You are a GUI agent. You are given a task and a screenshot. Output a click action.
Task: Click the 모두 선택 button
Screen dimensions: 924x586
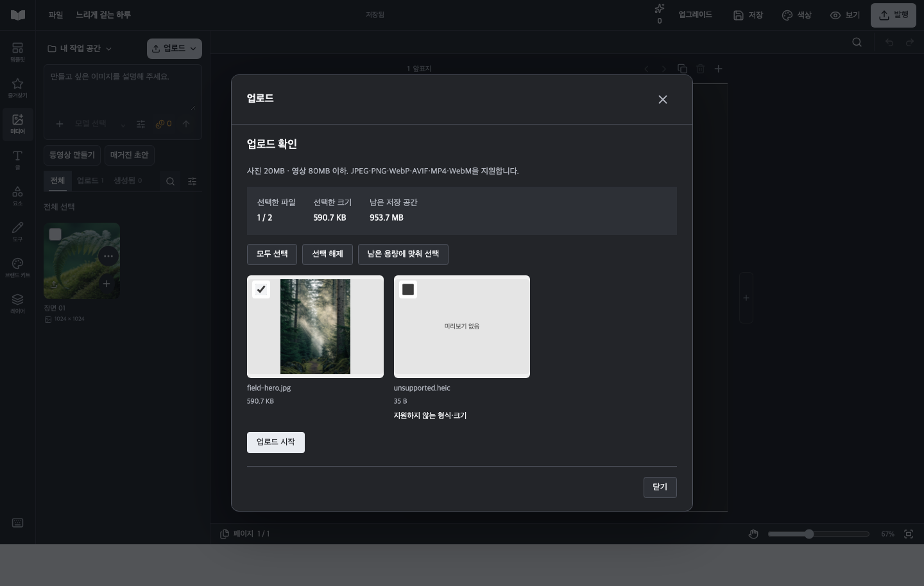click(272, 254)
